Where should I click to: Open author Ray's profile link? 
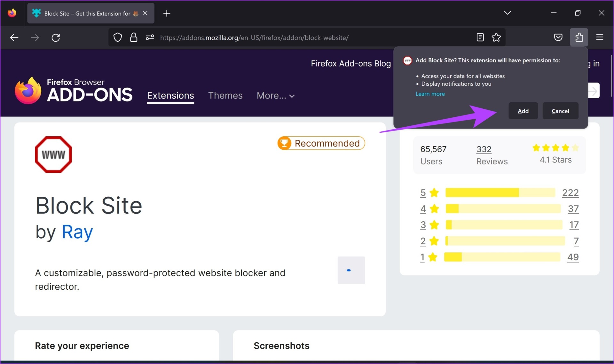coord(77,232)
